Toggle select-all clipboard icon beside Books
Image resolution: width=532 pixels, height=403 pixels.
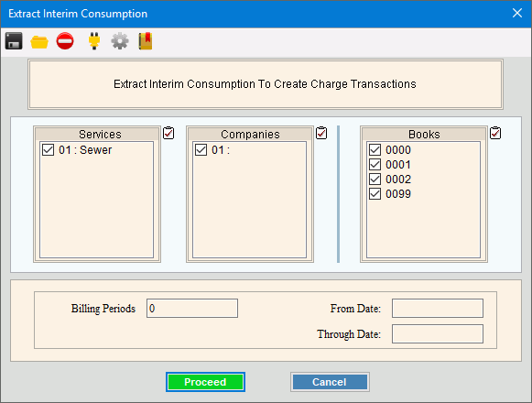pos(495,133)
